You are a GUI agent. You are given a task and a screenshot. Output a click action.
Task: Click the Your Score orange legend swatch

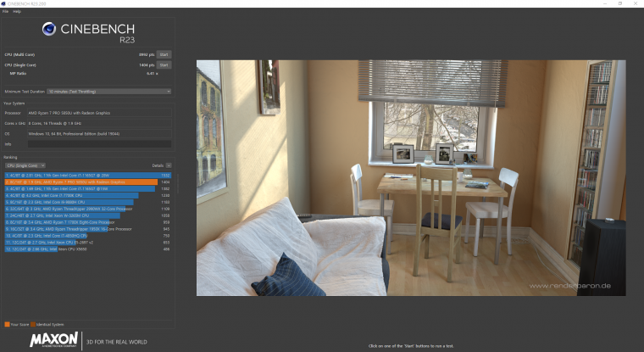pyautogui.click(x=7, y=325)
